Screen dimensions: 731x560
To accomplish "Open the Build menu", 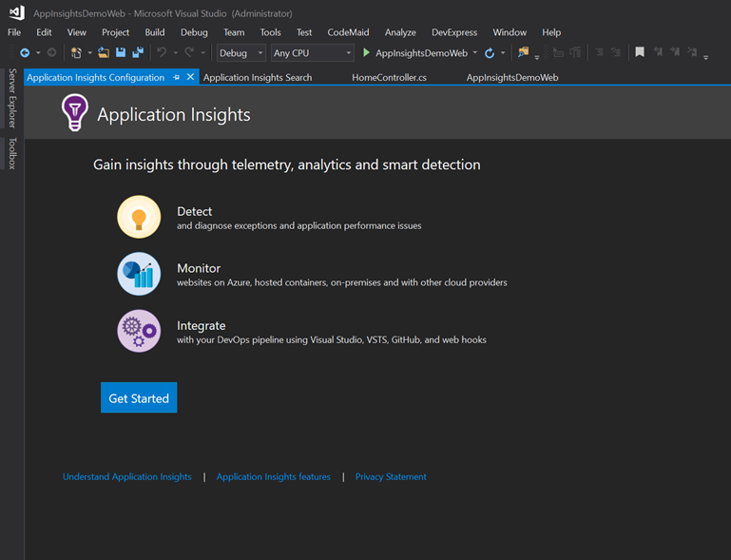I will coord(155,32).
